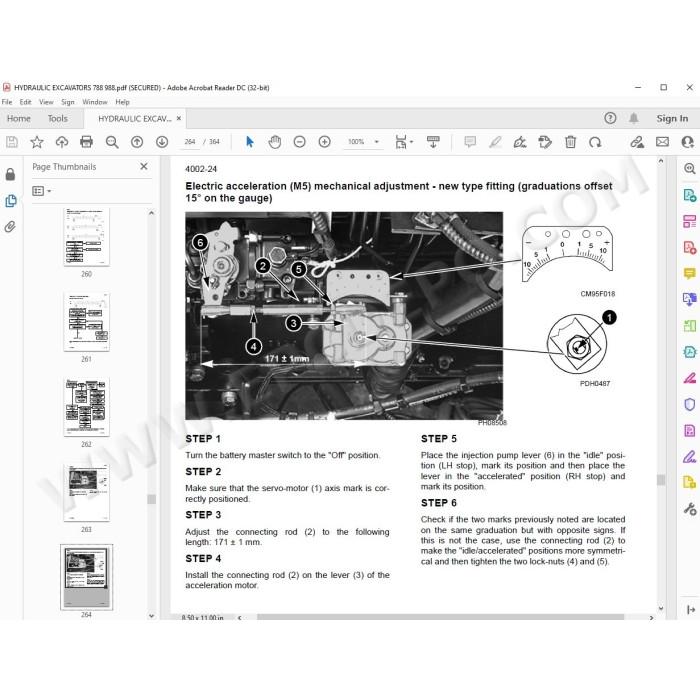Open Window menu

tap(95, 102)
